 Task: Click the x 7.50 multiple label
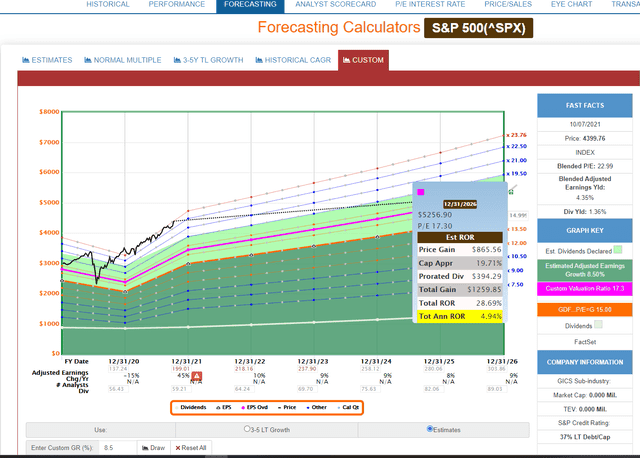coord(516,285)
